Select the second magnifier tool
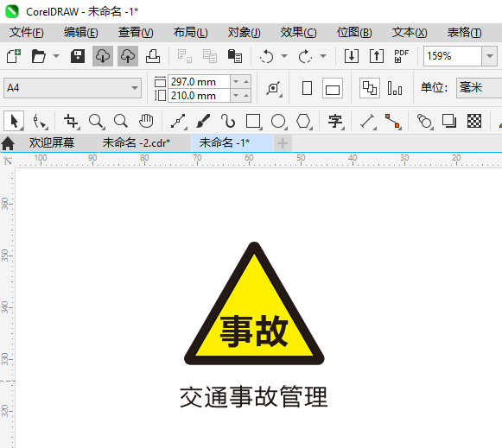Screen dimensions: 502x448 pyautogui.click(x=121, y=122)
